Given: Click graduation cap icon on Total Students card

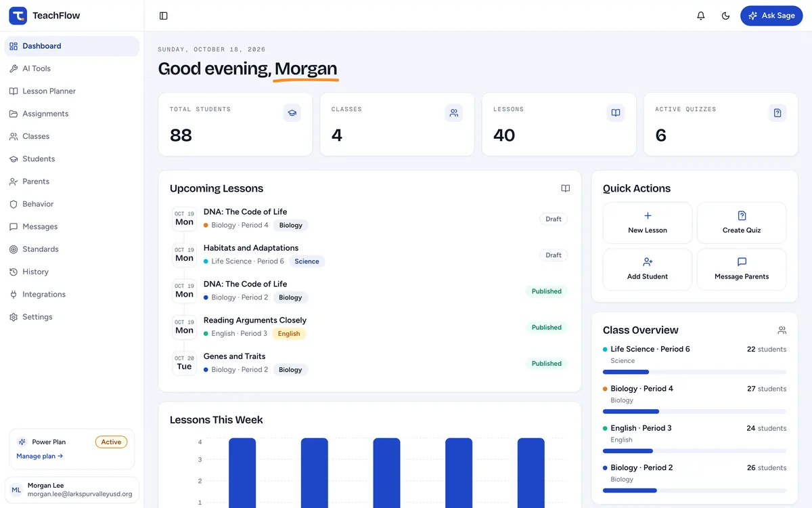Looking at the screenshot, I should (292, 113).
